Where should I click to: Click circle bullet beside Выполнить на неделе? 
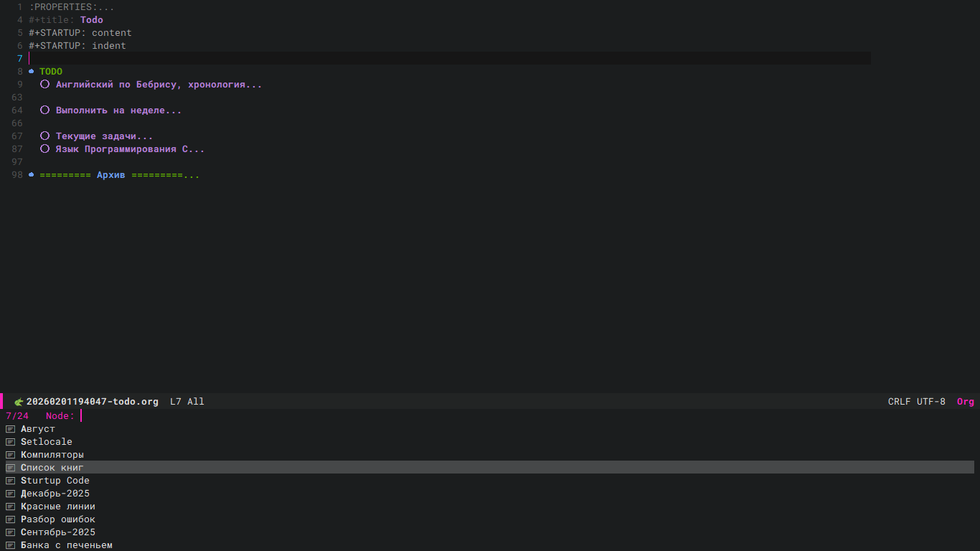[x=44, y=110]
